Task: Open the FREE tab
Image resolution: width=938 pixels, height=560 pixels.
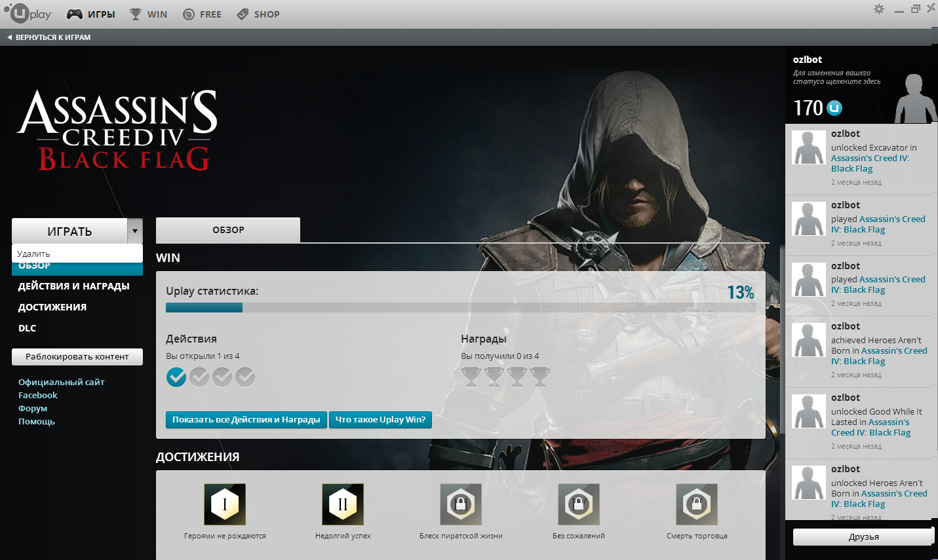Action: [202, 14]
